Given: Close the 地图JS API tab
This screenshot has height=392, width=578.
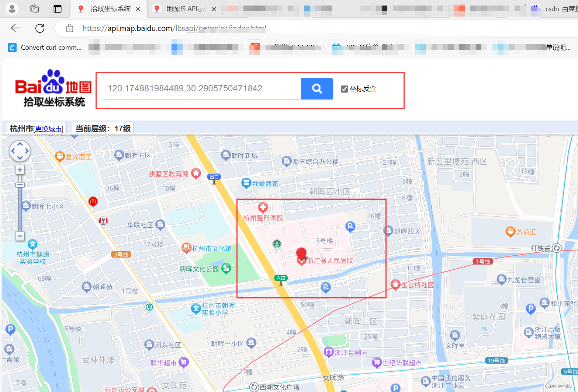Looking at the screenshot, I should click(x=214, y=9).
